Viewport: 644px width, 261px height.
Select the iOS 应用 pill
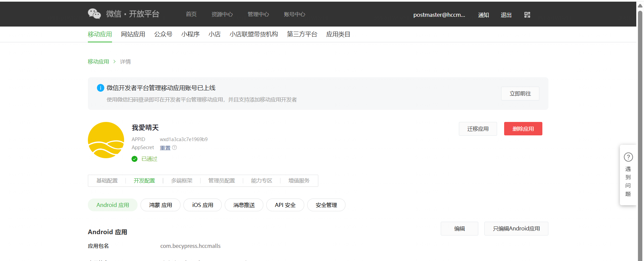[x=203, y=205]
